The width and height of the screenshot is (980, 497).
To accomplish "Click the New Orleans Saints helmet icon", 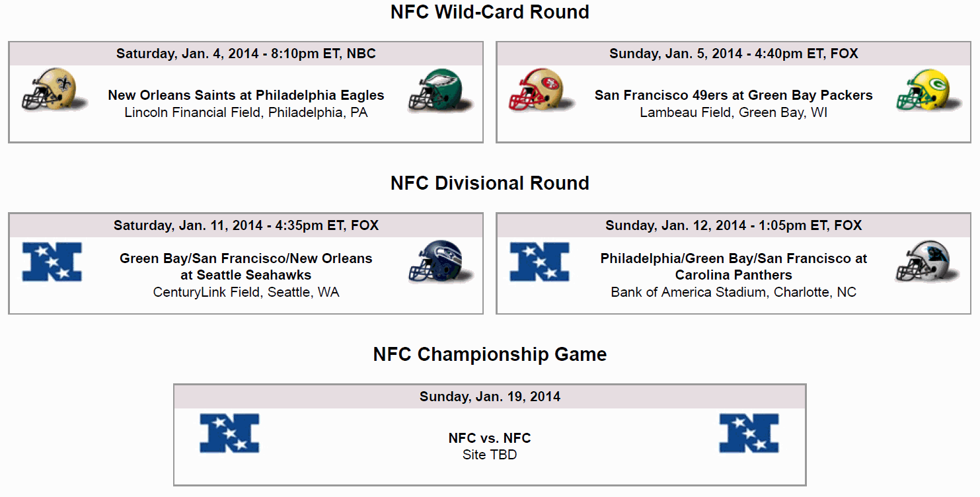I will click(x=54, y=91).
